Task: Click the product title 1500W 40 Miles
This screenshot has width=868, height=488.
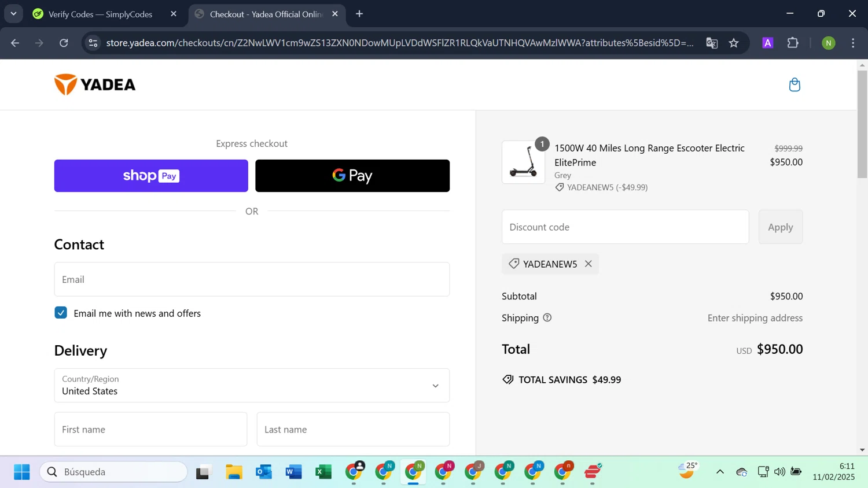Action: [x=649, y=155]
